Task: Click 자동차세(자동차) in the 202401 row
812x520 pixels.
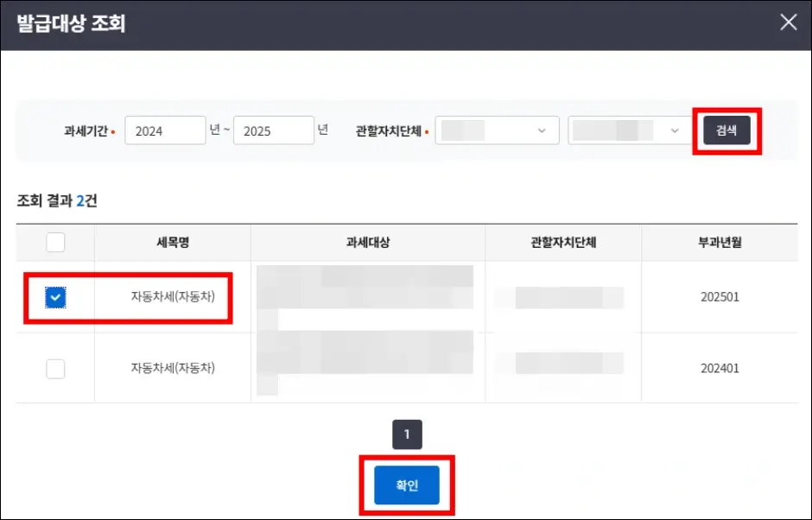Action: click(x=173, y=368)
